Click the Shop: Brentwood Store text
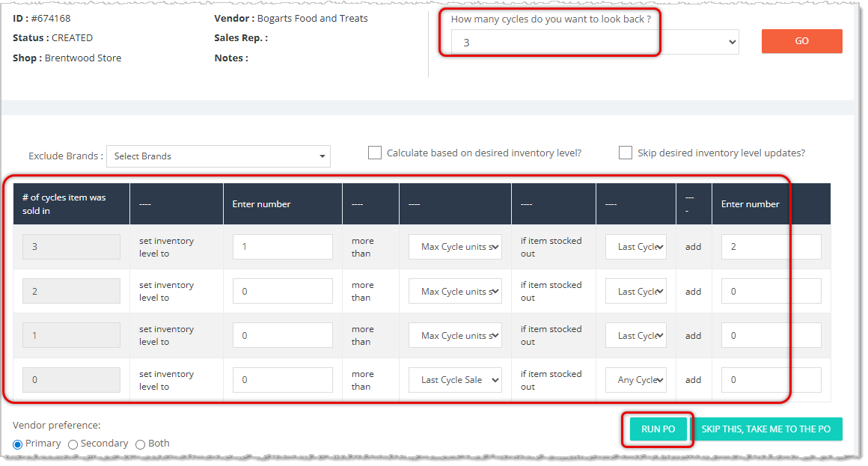The height and width of the screenshot is (466, 868). pos(67,58)
